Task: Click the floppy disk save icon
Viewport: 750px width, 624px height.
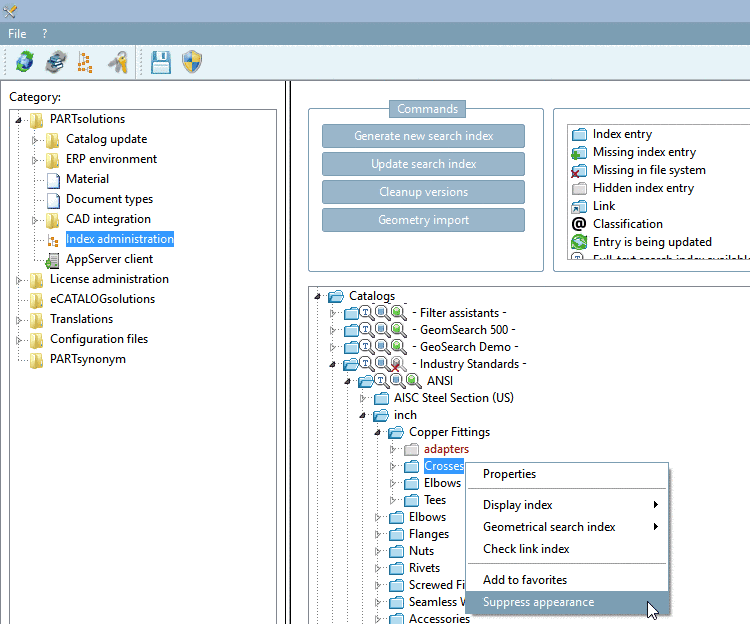Action: click(161, 63)
